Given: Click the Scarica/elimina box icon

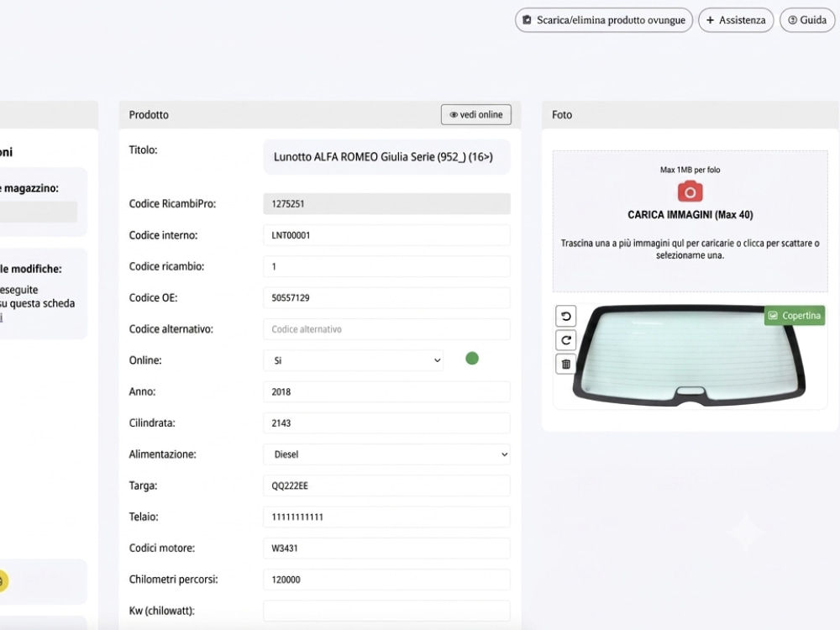Looking at the screenshot, I should click(x=528, y=20).
